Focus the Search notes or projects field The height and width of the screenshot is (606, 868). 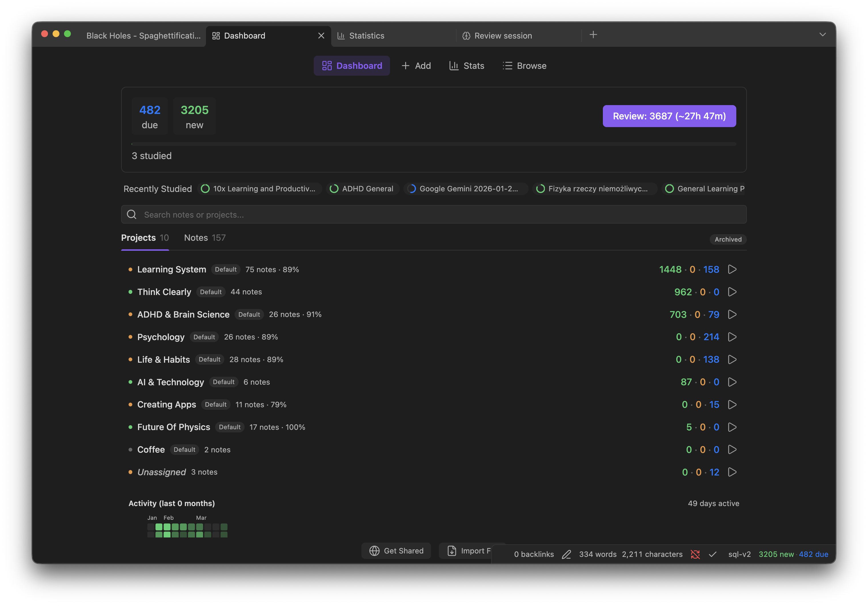click(433, 214)
